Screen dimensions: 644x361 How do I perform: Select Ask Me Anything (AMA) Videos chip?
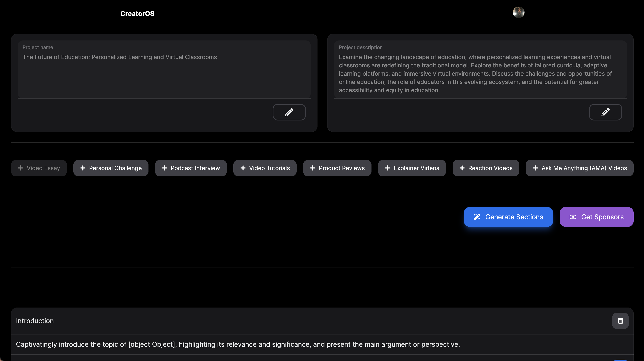(579, 168)
